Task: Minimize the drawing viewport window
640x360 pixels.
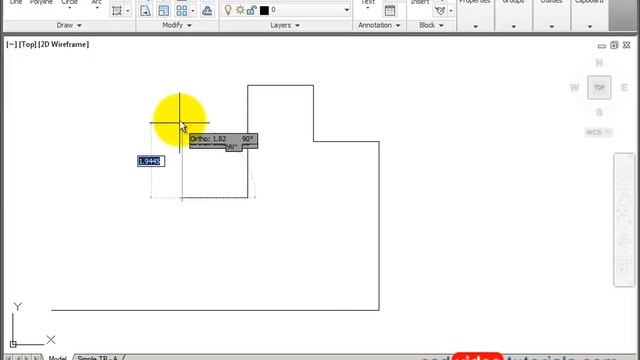Action: [602, 46]
